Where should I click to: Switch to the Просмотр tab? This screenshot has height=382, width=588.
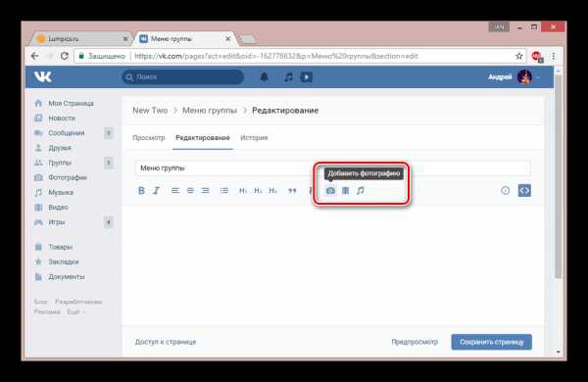pyautogui.click(x=149, y=137)
